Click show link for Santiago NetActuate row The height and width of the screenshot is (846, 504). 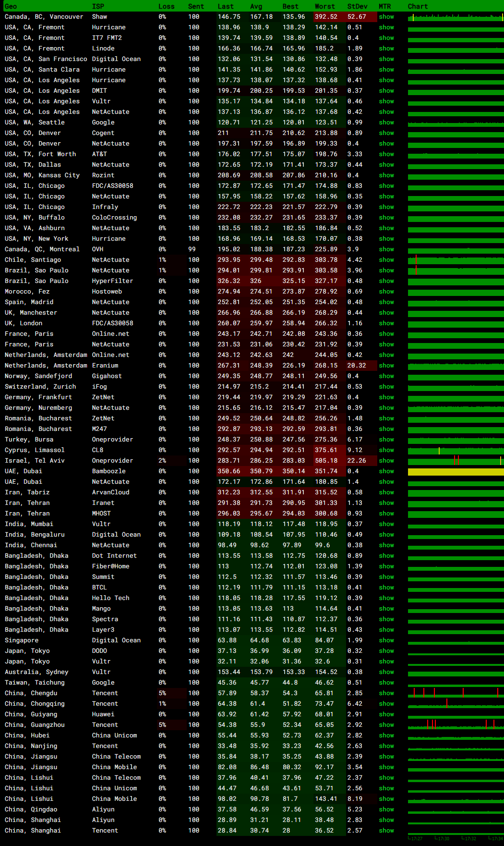(386, 260)
